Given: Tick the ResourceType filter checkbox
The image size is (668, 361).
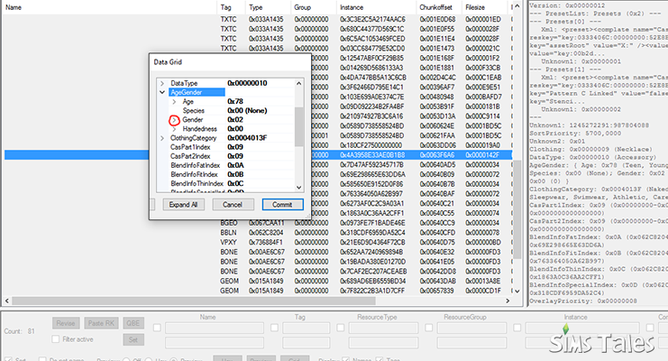Looking at the screenshot, I should click(340, 328).
